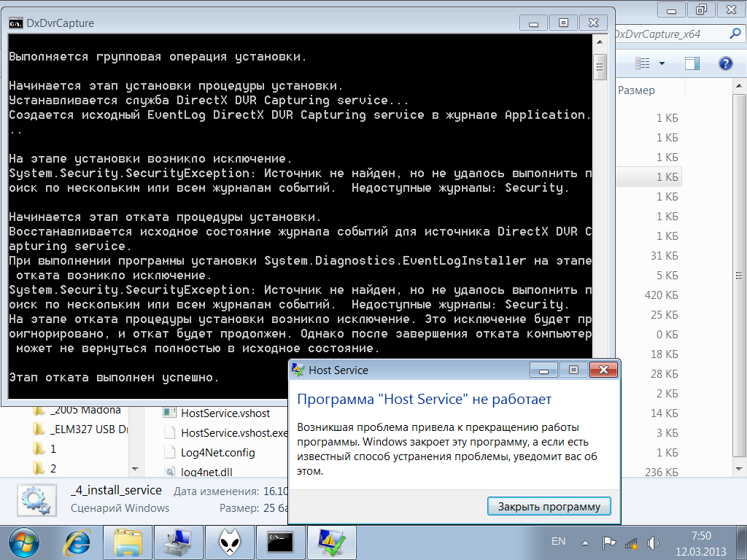Viewport: 747px width, 560px height.
Task: Click the 'Закрыть программу' button
Action: tap(549, 507)
